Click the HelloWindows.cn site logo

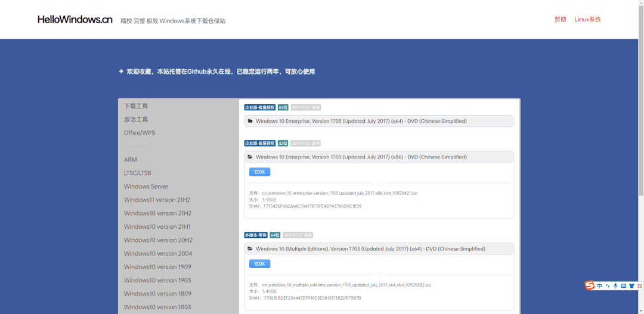pyautogui.click(x=75, y=20)
